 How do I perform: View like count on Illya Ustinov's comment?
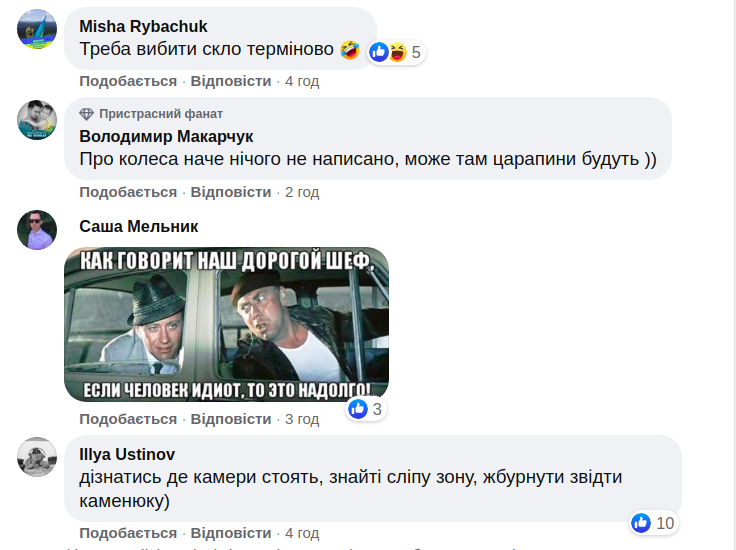[x=653, y=522]
